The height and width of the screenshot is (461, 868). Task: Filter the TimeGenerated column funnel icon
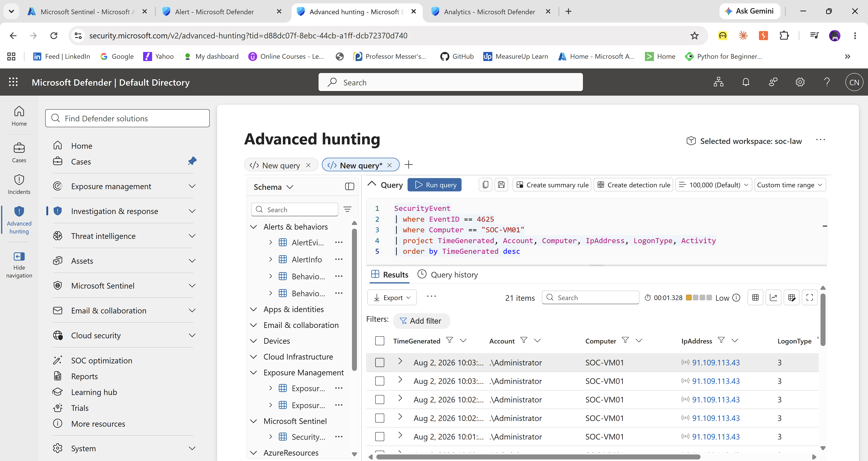pos(450,340)
